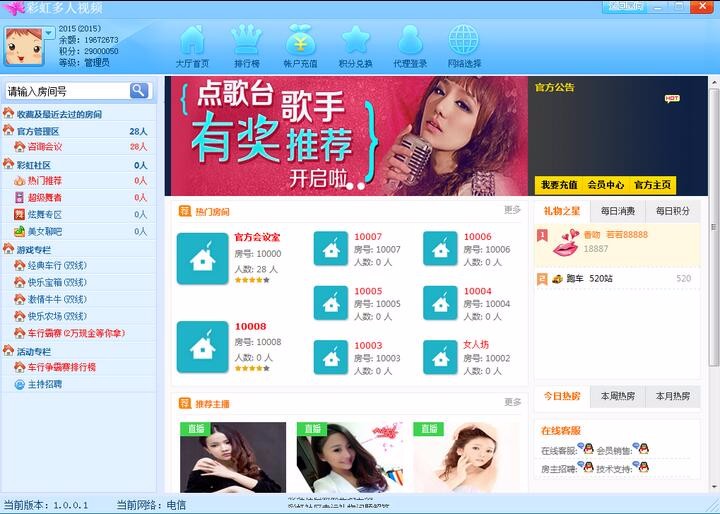Screen dimensions: 720x514
Task: Open room 10008 house icon
Action: pos(202,347)
